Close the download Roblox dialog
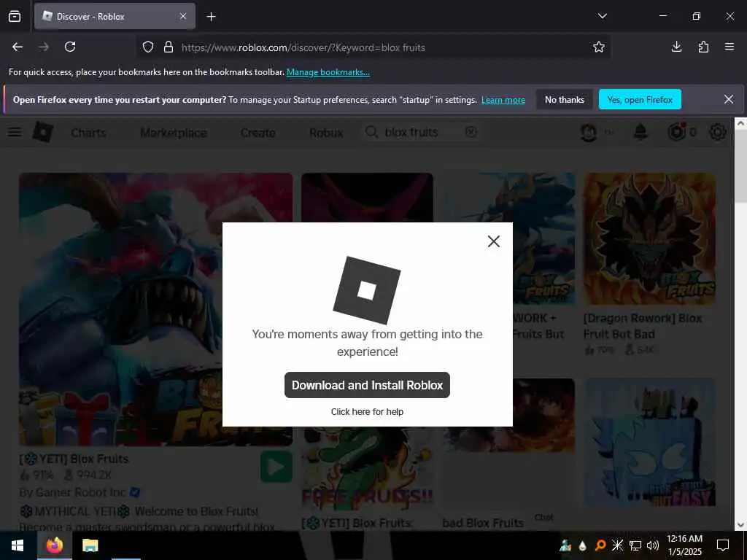The height and width of the screenshot is (560, 747). 494,241
